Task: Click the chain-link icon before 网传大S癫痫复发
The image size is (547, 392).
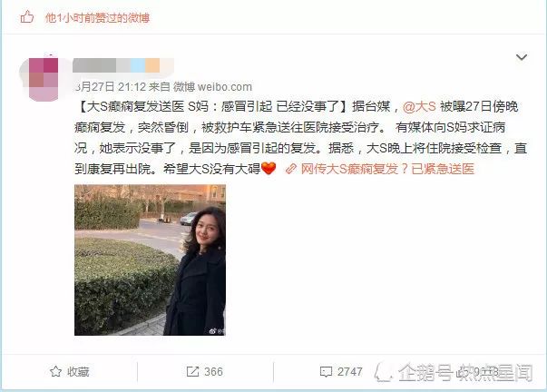Action: 291,169
